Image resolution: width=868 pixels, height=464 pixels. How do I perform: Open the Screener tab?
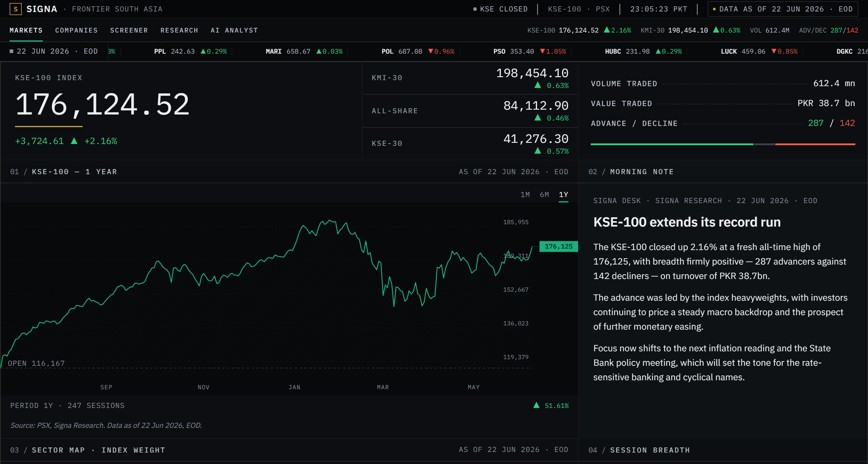[x=129, y=30]
